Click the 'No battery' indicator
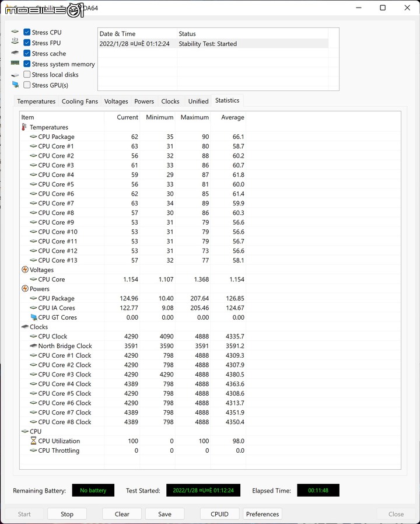The image size is (420, 524). (93, 490)
